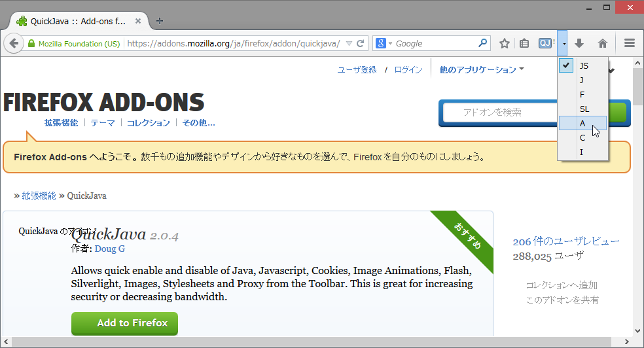This screenshot has height=348, width=644.
Task: Click the QuickJava QJ toolbar button
Action: pyautogui.click(x=546, y=43)
